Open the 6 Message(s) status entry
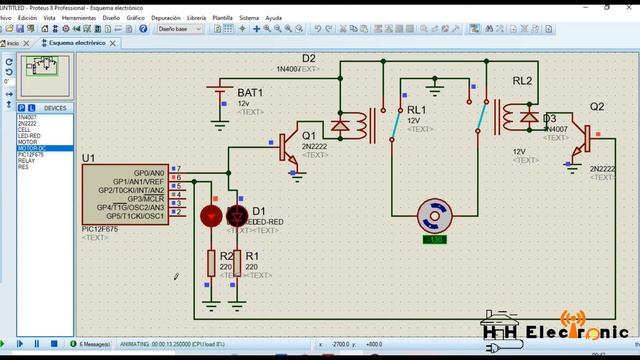640x360 pixels. coord(90,344)
